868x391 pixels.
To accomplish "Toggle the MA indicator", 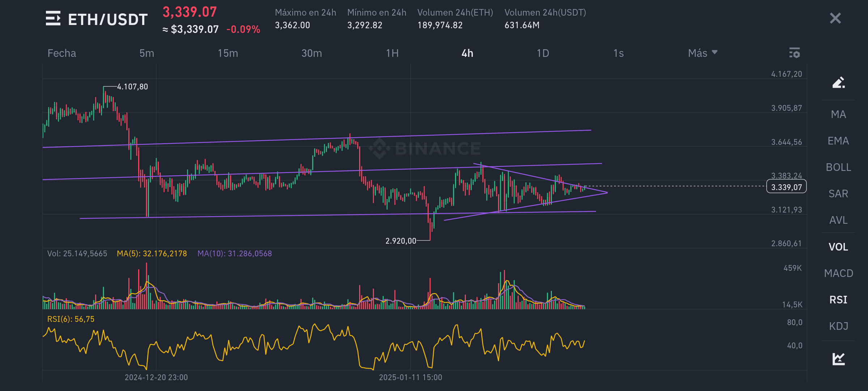I will [838, 114].
